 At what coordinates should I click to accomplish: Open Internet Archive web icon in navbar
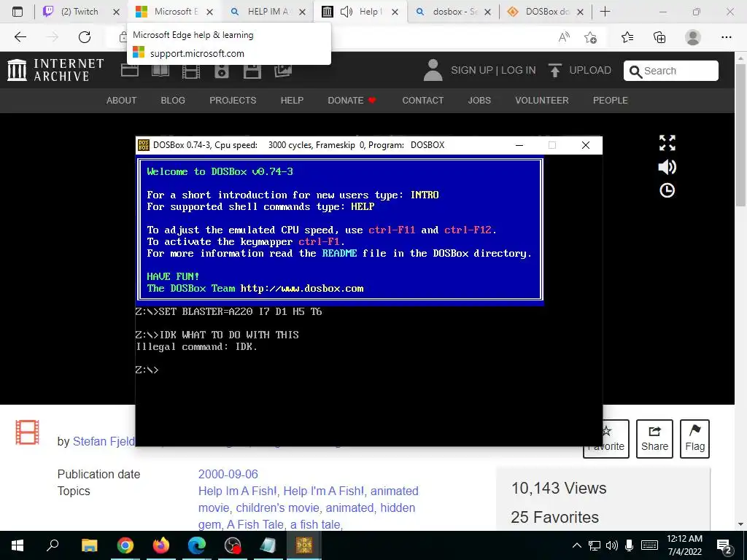(x=130, y=71)
